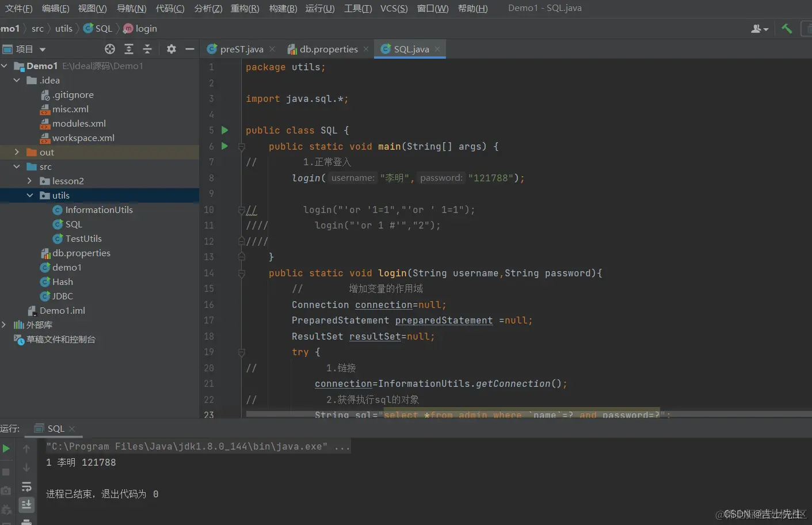This screenshot has height=525, width=812.
Task: Click the login method breadcrumb
Action: point(140,28)
